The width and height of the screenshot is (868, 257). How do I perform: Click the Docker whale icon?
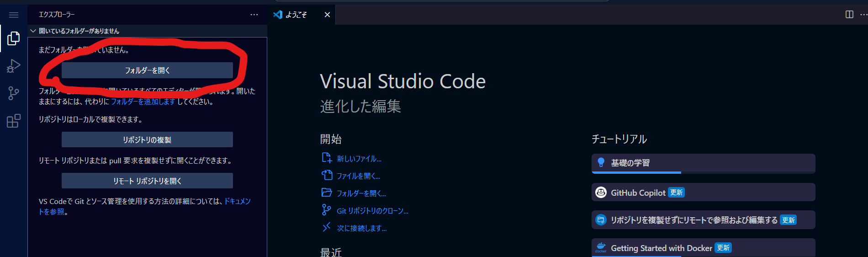601,247
